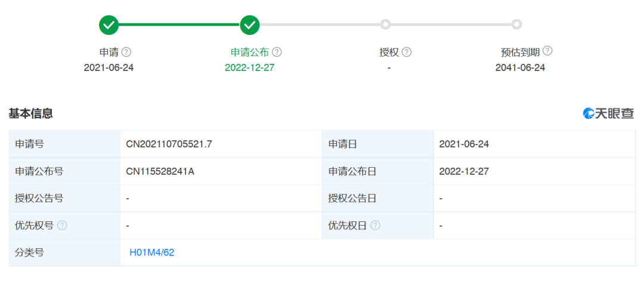Viewport: 644px width, 284px height.
Task: Click the 天眼查 logo
Action: (x=608, y=113)
